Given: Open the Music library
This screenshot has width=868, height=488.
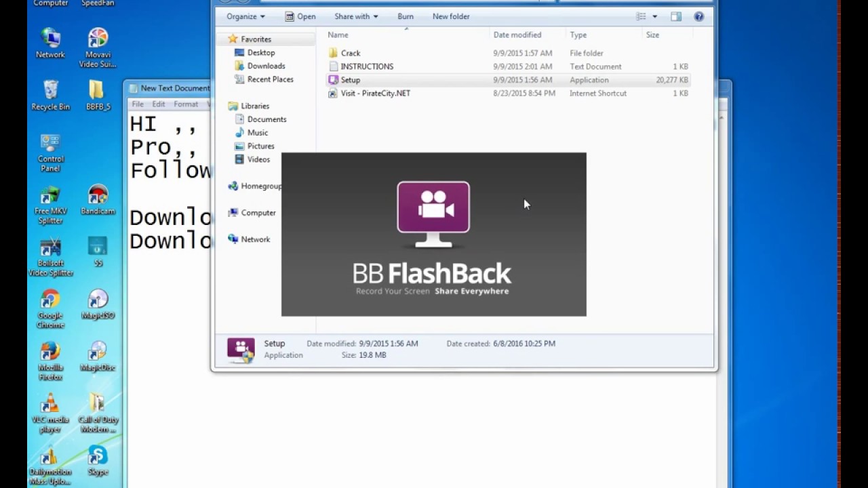Looking at the screenshot, I should coord(257,133).
